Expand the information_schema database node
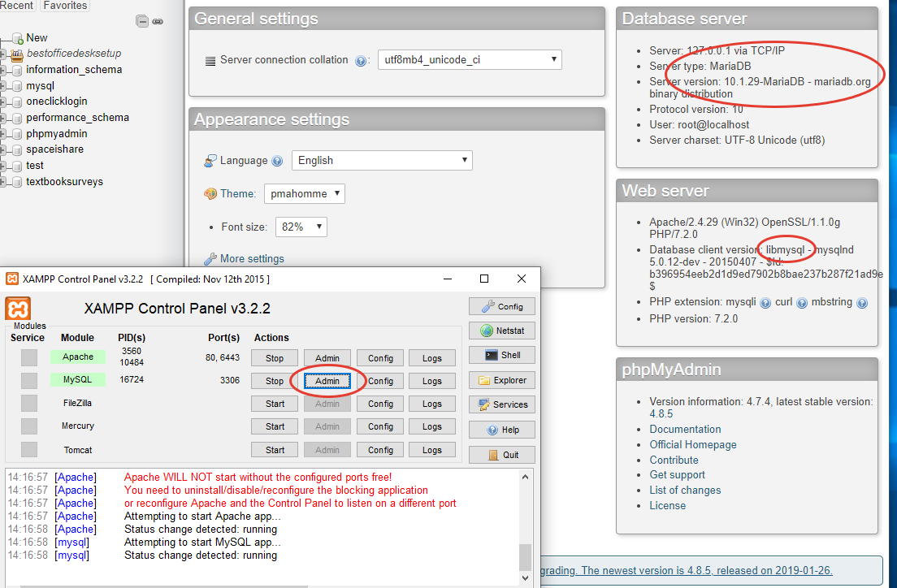 3,71
